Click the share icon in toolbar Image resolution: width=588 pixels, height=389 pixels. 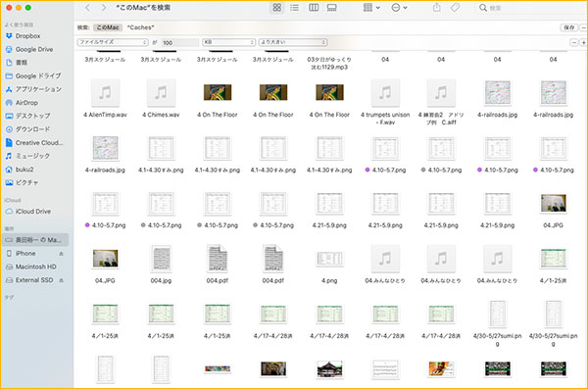click(x=436, y=7)
